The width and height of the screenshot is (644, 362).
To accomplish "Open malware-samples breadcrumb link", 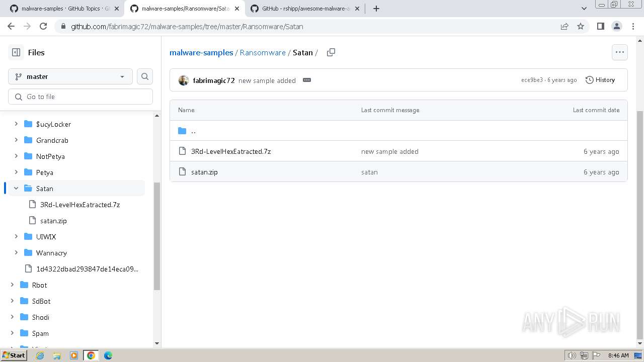I will click(x=201, y=52).
